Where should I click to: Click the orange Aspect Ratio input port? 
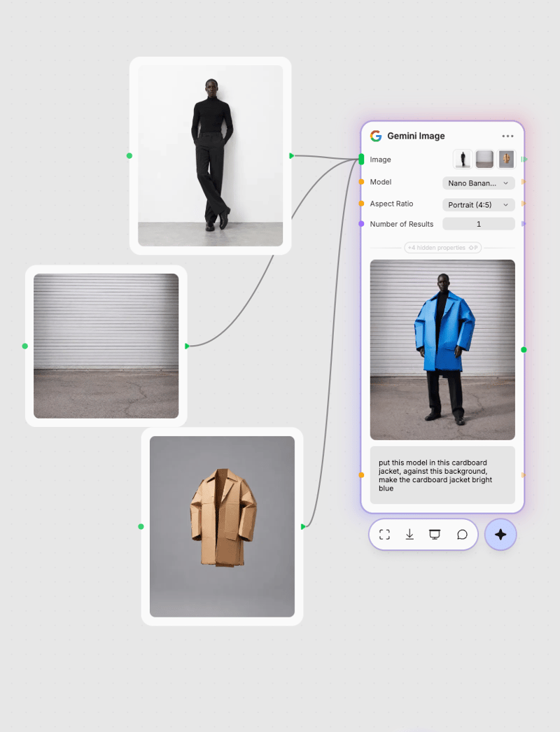(x=361, y=204)
